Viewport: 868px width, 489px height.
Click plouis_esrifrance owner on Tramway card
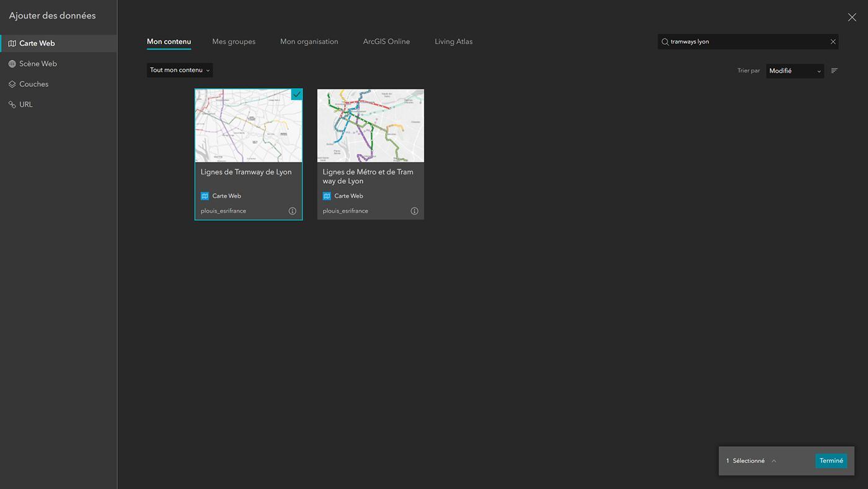223,211
